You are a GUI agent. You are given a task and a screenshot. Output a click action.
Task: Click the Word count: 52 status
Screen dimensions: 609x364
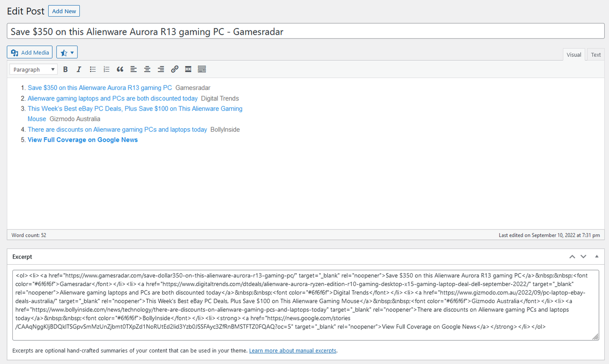(x=29, y=235)
